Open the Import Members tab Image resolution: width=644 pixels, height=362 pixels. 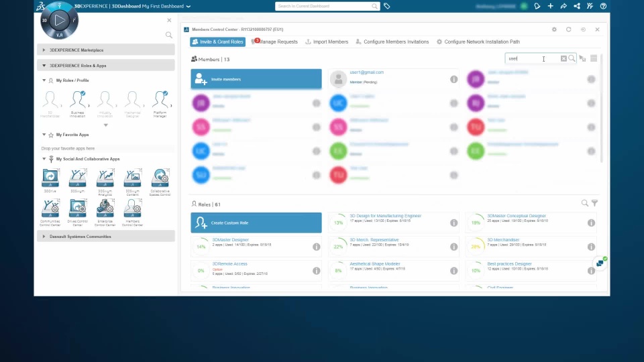327,42
